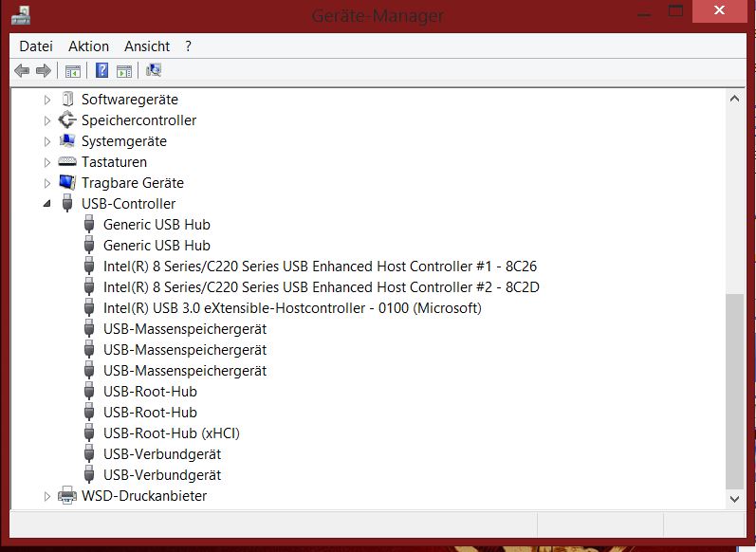
Task: Select the Tastaturen label
Action: (114, 161)
